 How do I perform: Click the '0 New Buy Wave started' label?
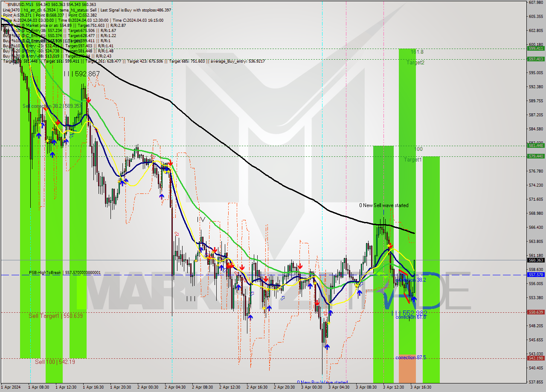click(322, 382)
